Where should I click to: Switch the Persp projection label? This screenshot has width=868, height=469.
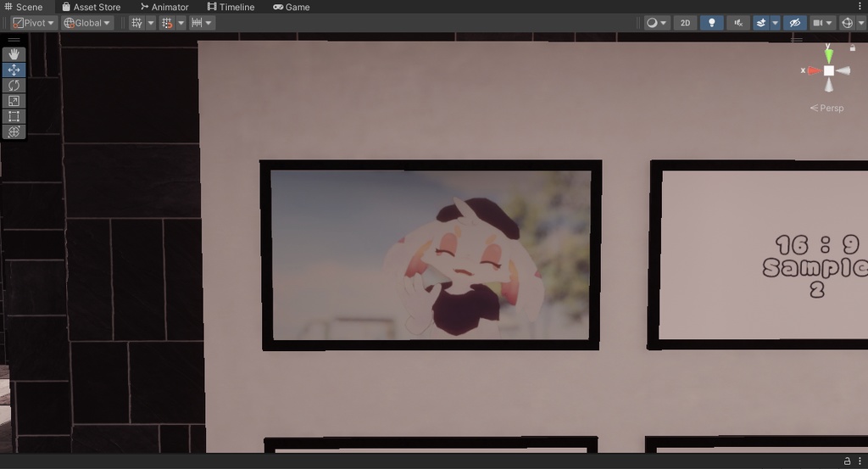pyautogui.click(x=827, y=108)
